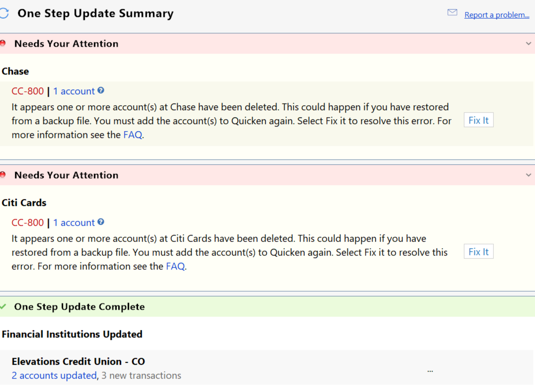
Task: Open the FAQ link in Chase message
Action: [133, 135]
